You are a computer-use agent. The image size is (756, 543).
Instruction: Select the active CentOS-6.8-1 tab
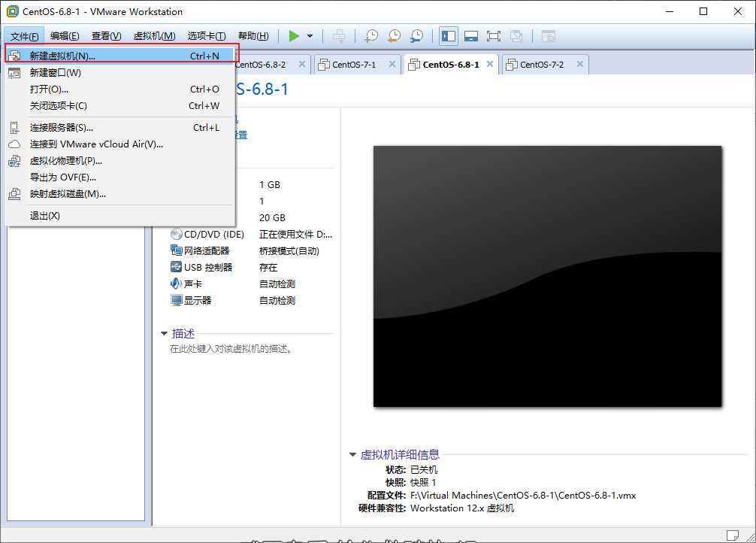[x=451, y=65]
